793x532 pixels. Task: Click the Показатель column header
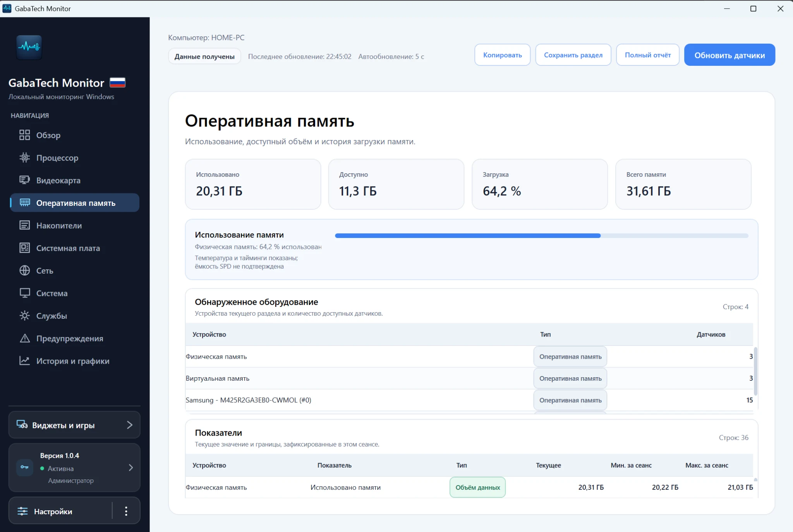click(x=335, y=465)
